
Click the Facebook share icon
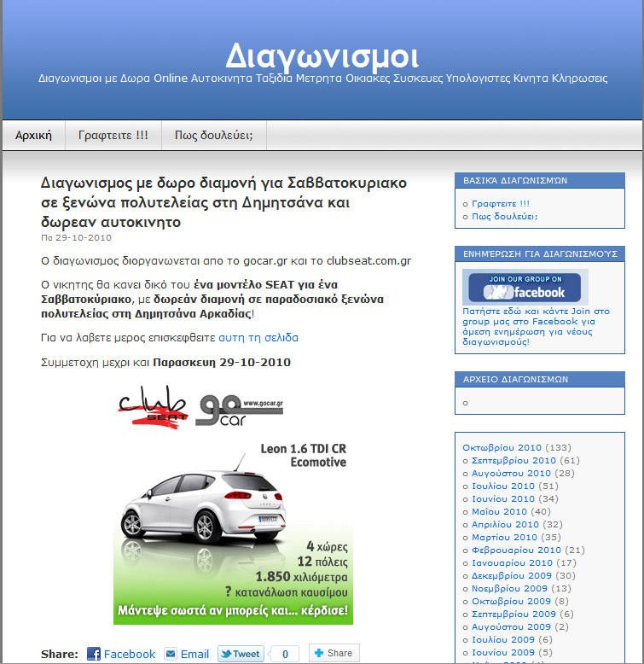click(94, 654)
